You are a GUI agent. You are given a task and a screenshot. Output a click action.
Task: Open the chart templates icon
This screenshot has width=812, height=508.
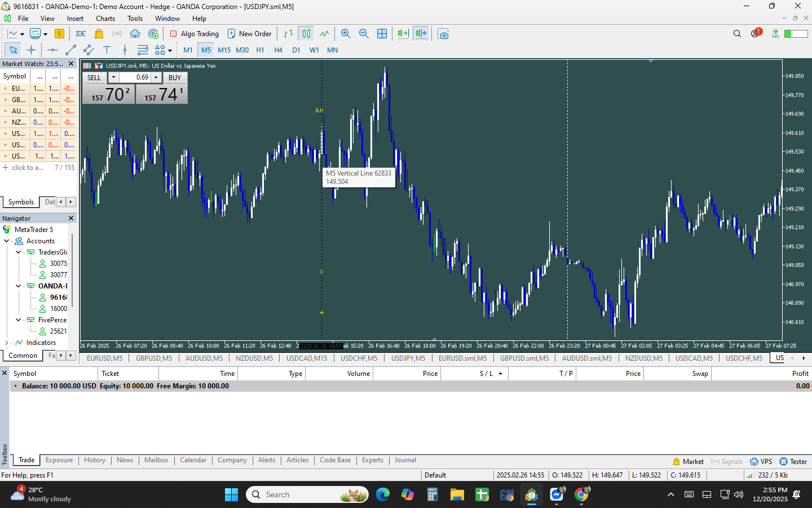coord(36,34)
